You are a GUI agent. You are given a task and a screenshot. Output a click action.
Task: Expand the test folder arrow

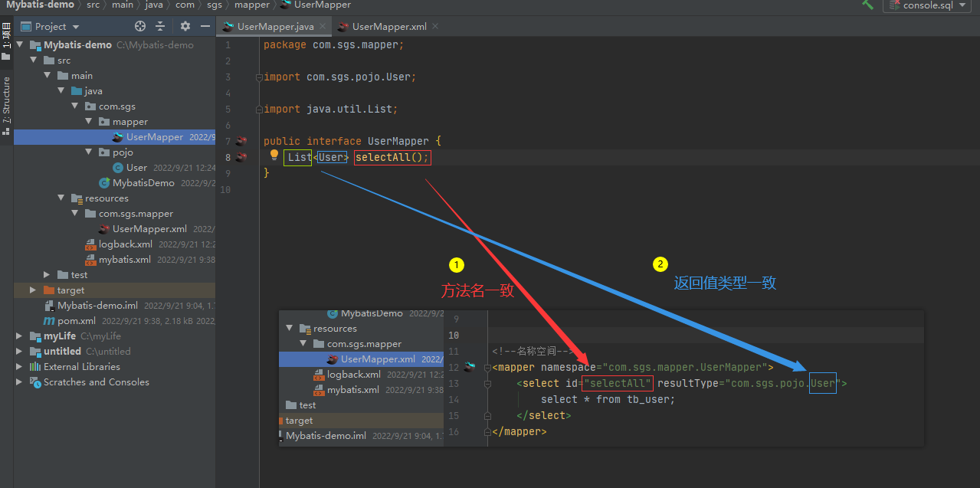47,274
